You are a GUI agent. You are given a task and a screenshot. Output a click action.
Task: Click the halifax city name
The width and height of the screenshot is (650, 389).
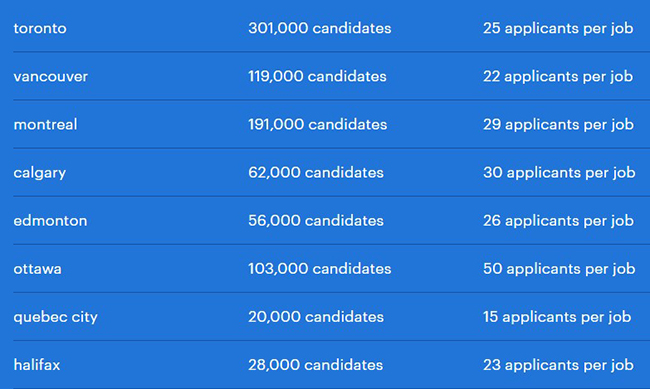click(x=37, y=365)
